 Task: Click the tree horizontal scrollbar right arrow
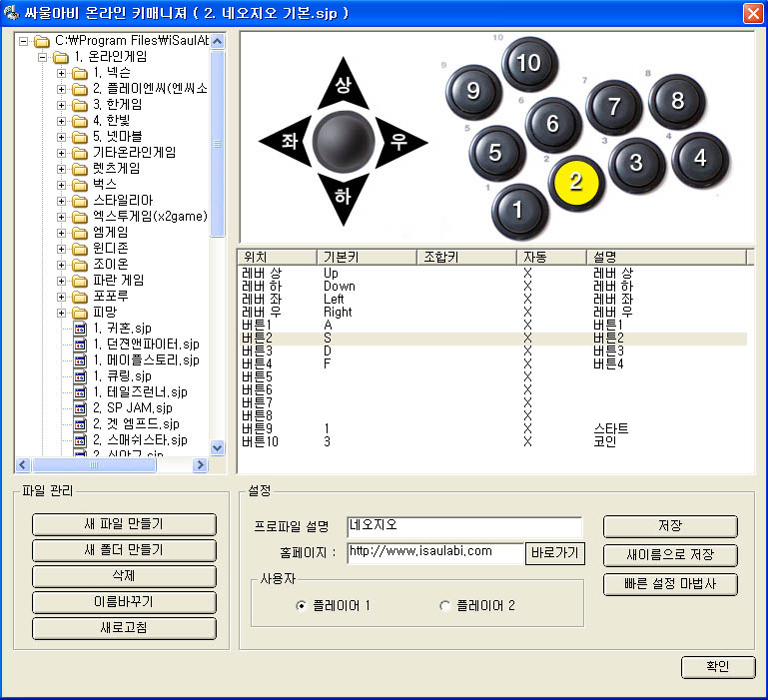coord(200,465)
